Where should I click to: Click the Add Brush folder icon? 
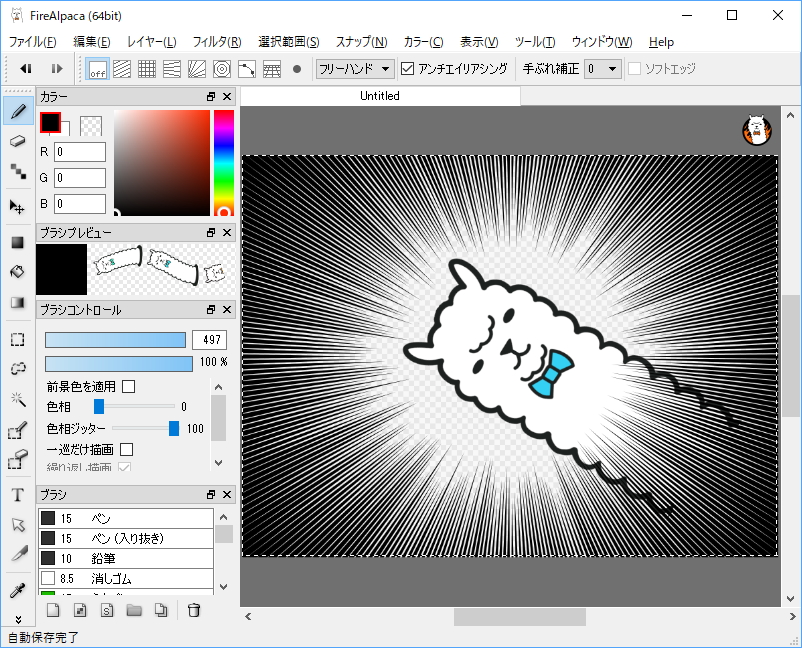pos(134,610)
